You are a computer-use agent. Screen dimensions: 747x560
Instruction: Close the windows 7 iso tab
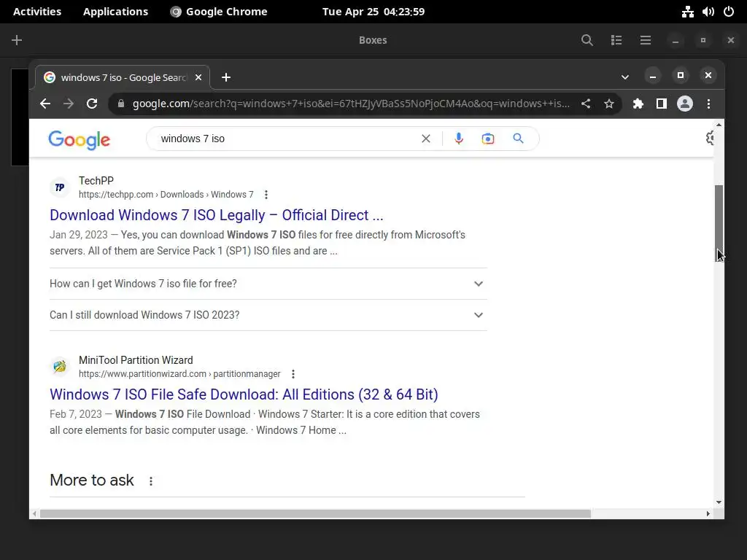(198, 77)
